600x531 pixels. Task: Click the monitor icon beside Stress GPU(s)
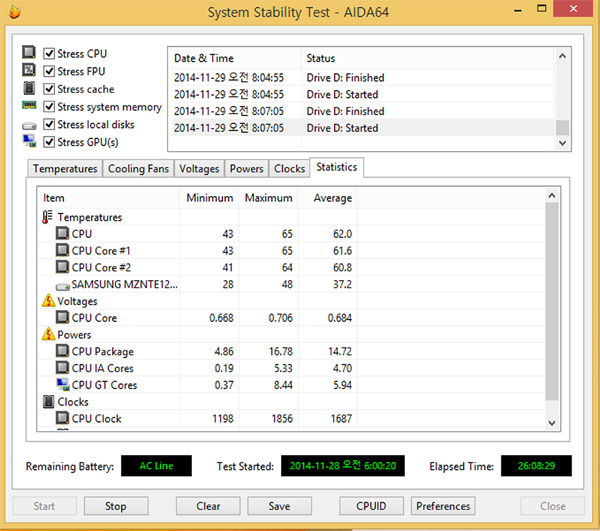[29, 141]
